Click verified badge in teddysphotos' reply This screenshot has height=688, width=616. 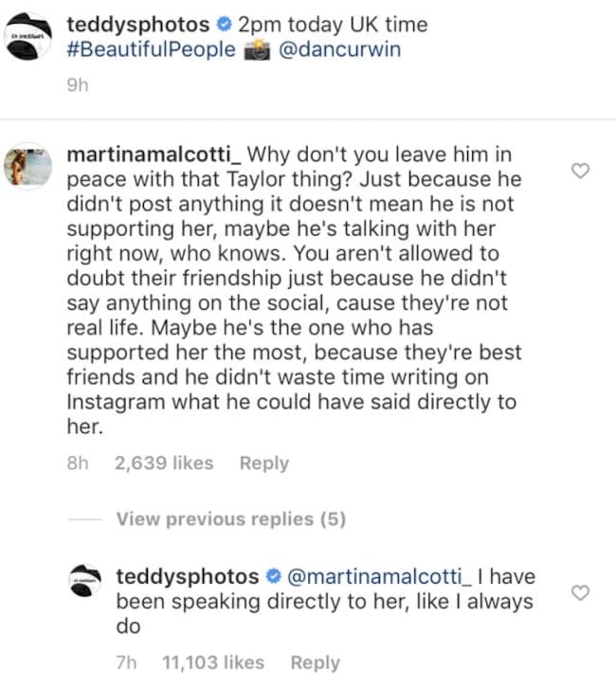pyautogui.click(x=272, y=576)
